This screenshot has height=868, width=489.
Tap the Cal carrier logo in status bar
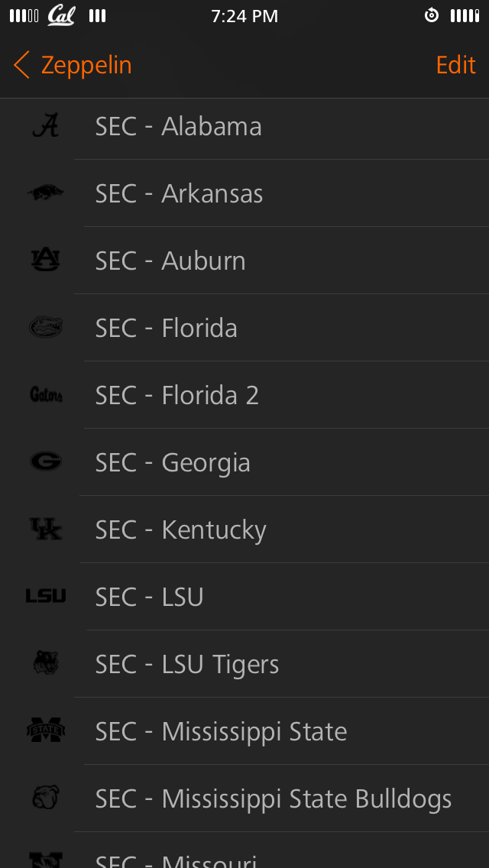[x=61, y=15]
